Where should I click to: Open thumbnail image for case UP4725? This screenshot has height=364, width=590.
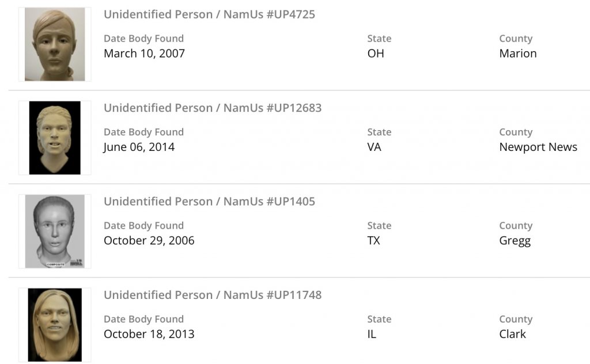pos(55,44)
